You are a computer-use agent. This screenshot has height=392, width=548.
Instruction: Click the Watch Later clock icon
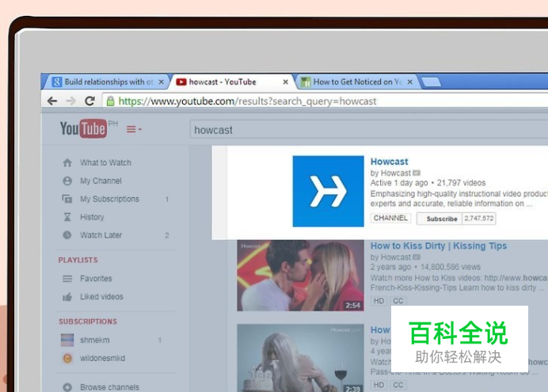[x=67, y=235]
